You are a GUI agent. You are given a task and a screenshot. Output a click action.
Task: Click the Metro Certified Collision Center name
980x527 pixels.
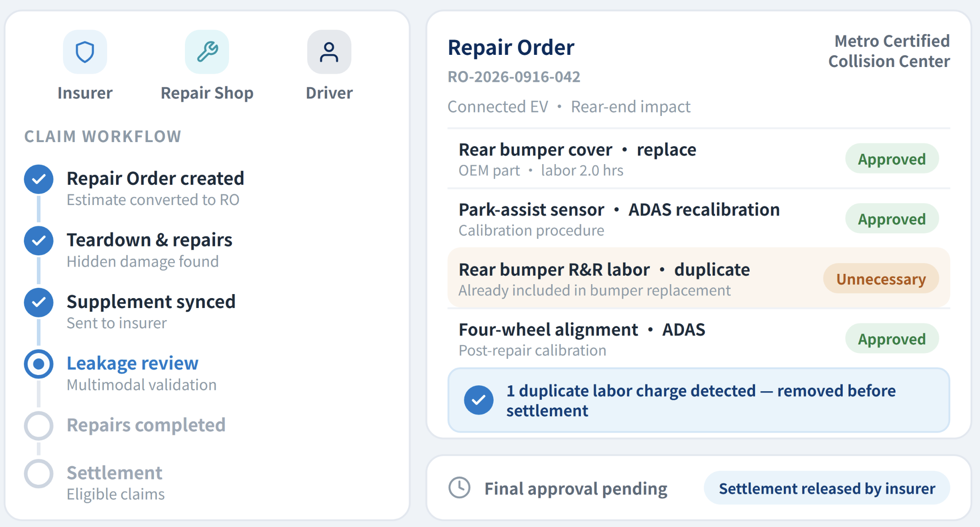click(x=889, y=51)
